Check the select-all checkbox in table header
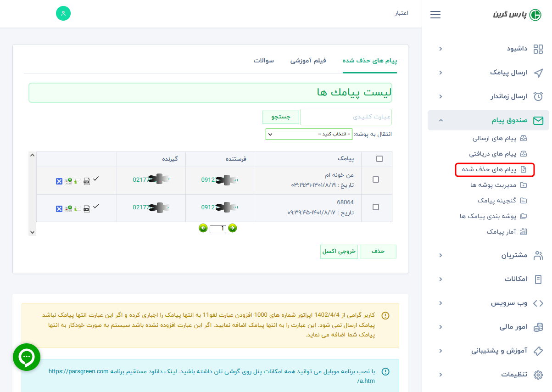 coord(379,158)
